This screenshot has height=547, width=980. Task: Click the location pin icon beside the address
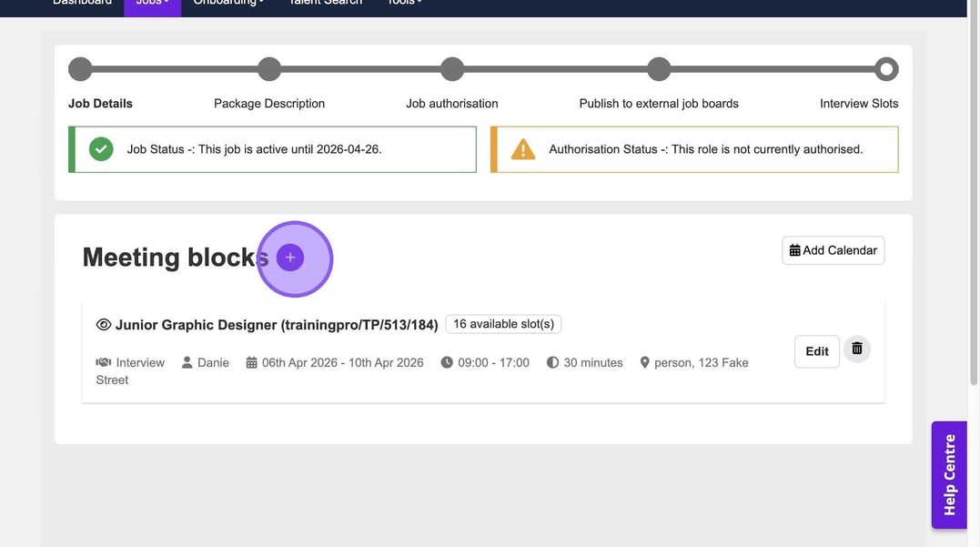pyautogui.click(x=644, y=362)
